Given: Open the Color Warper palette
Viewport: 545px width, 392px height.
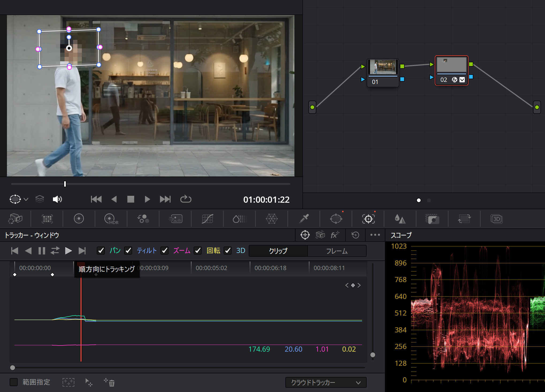Looking at the screenshot, I should [272, 219].
